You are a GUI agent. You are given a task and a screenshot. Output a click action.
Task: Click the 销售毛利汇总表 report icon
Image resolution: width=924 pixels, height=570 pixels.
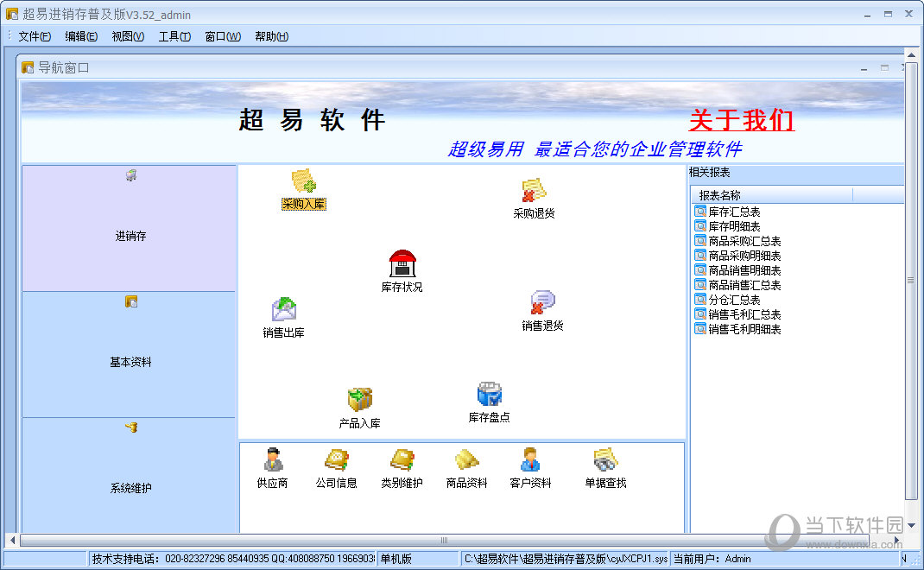point(700,314)
